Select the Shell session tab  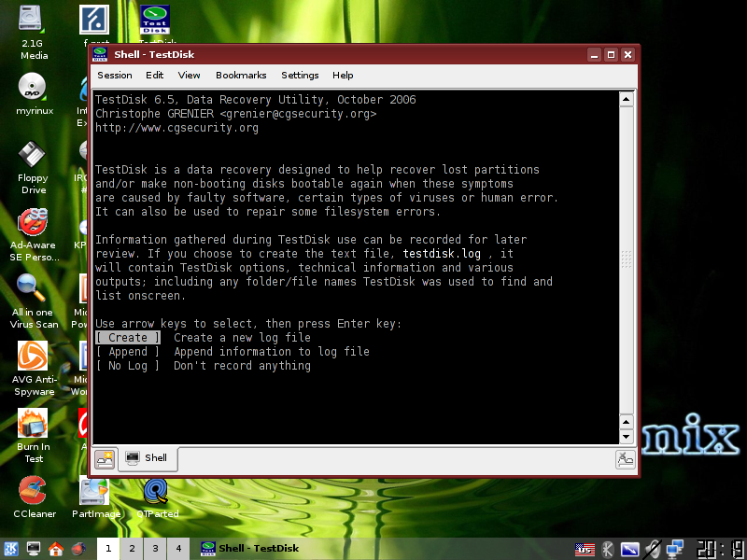(148, 458)
